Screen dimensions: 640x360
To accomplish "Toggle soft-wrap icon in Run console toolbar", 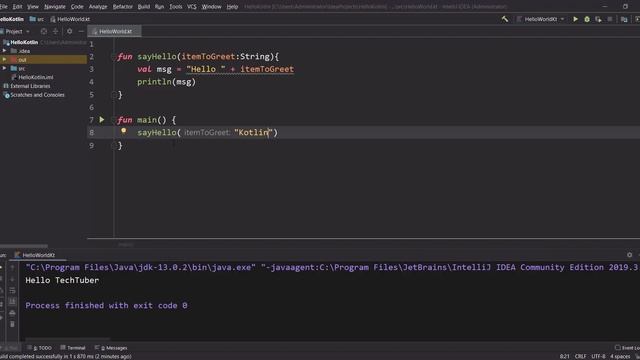I will [x=12, y=291].
